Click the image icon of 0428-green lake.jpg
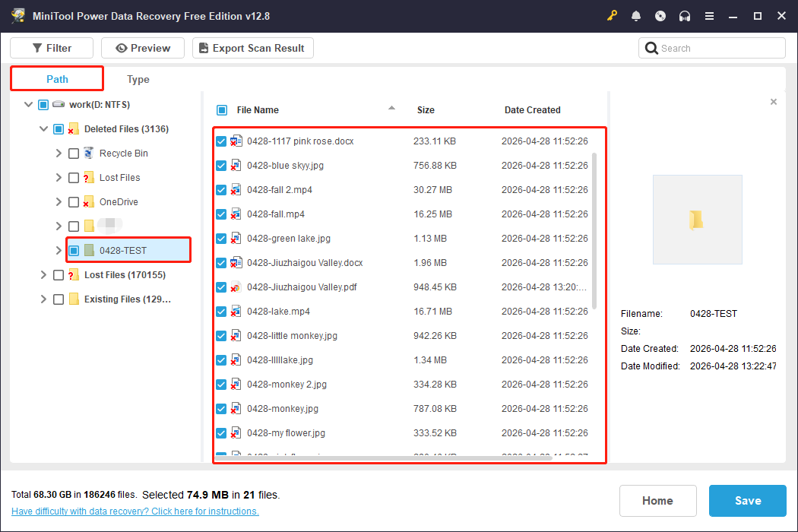 tap(236, 238)
